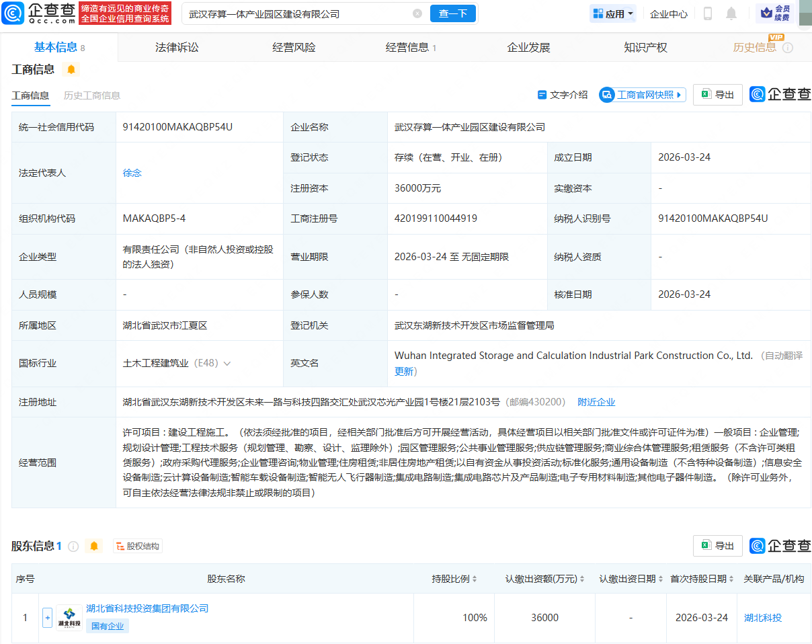Open the 应用 dropdown menu
The width and height of the screenshot is (812, 644).
click(x=612, y=13)
